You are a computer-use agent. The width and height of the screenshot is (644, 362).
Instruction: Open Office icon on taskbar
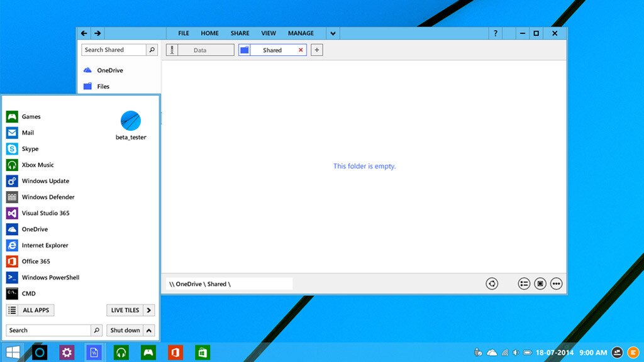175,352
